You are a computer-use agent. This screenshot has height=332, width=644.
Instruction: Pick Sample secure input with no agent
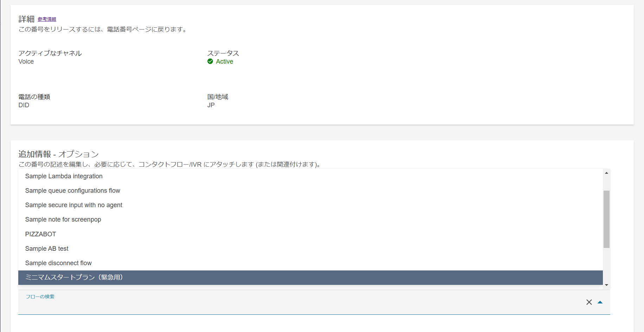tap(73, 205)
